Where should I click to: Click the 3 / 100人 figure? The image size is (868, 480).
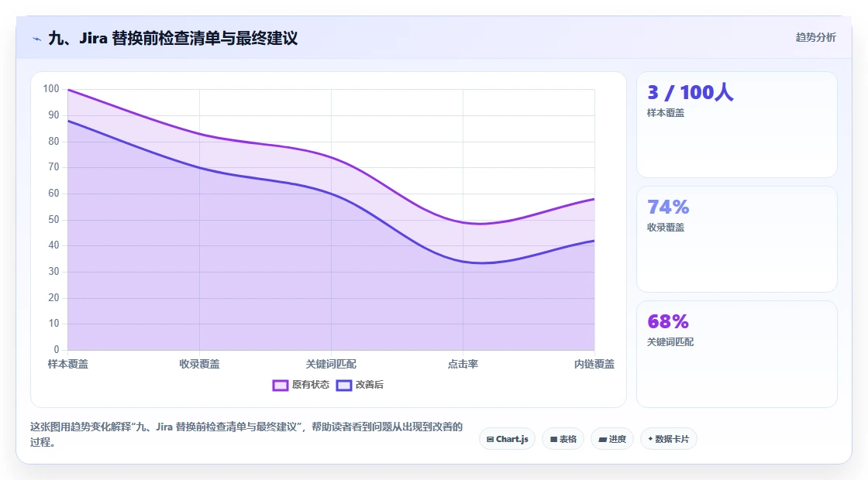click(x=691, y=92)
